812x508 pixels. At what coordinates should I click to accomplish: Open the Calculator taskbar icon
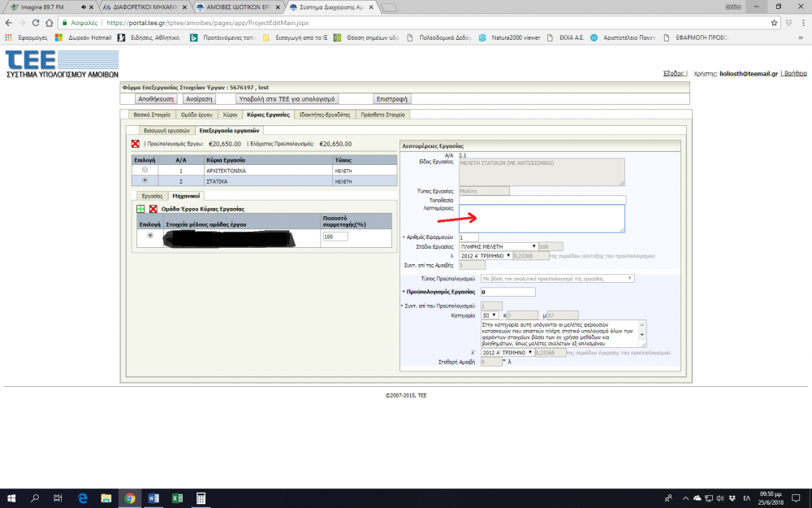pyautogui.click(x=200, y=497)
